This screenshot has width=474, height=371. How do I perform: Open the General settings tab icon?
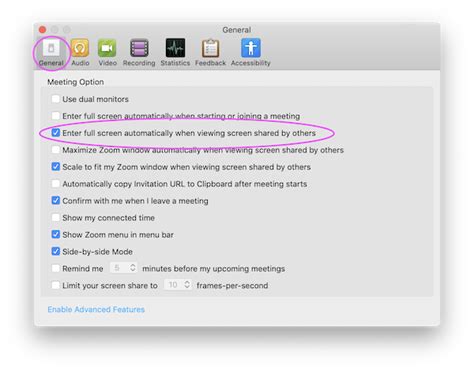51,48
